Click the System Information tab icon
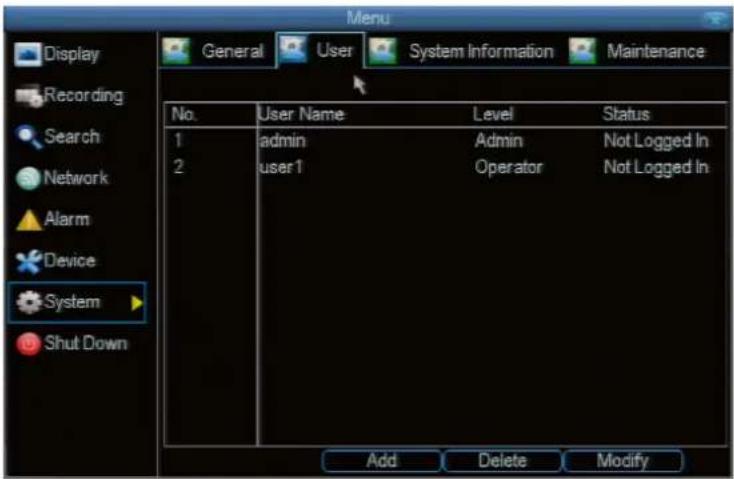The width and height of the screenshot is (734, 479). point(383,51)
